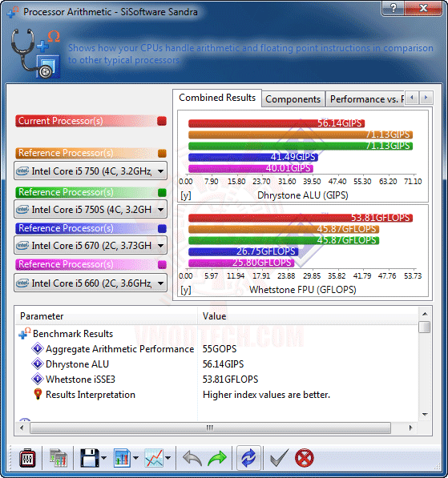The image size is (448, 478).
Task: Click the help question mark in the title bar
Action: tap(393, 8)
